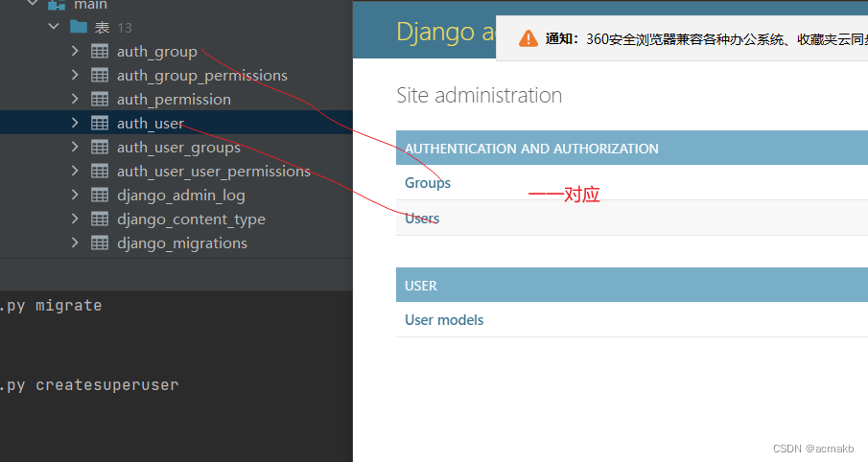Open the Users admin link
This screenshot has width=868, height=462.
tap(422, 218)
